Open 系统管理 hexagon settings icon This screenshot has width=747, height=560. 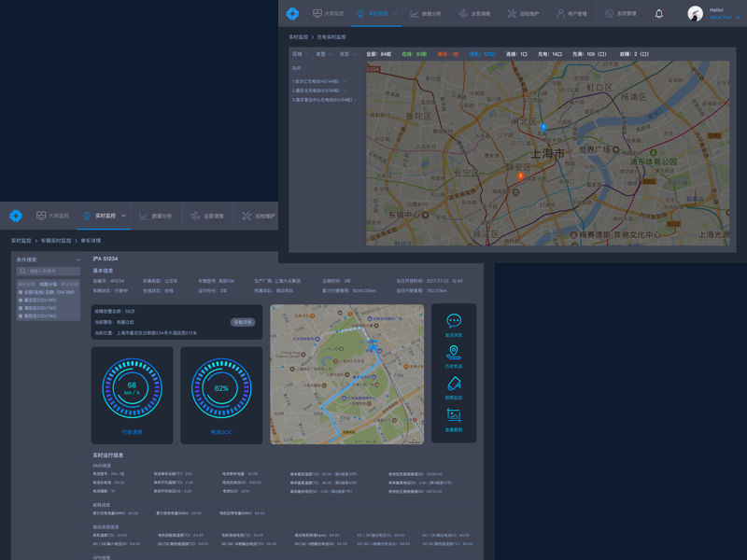tap(610, 14)
